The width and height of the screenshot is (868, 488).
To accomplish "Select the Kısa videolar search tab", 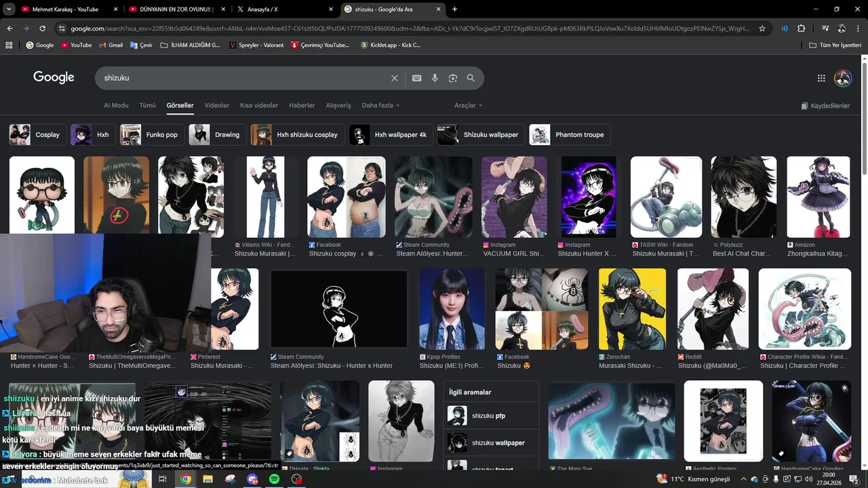I will tap(259, 106).
